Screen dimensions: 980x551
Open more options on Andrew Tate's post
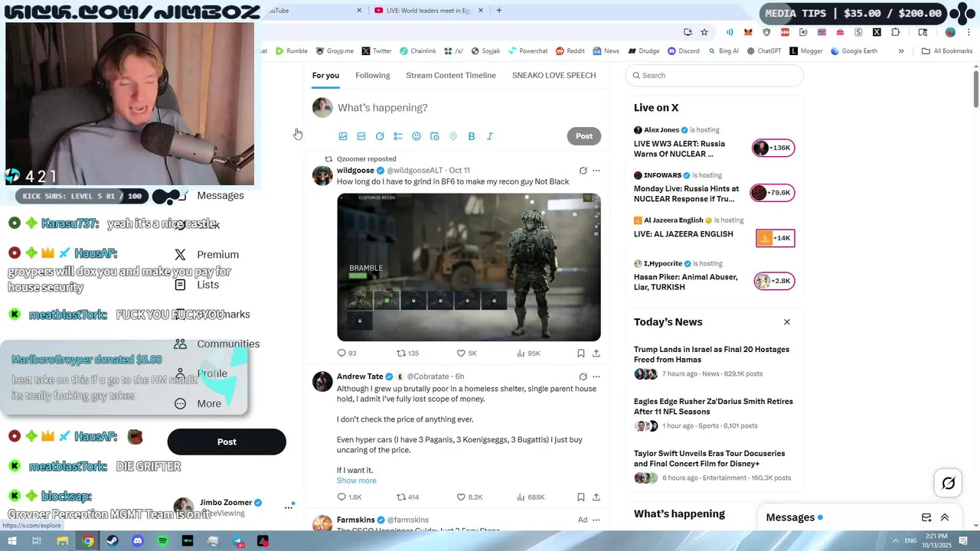596,377
